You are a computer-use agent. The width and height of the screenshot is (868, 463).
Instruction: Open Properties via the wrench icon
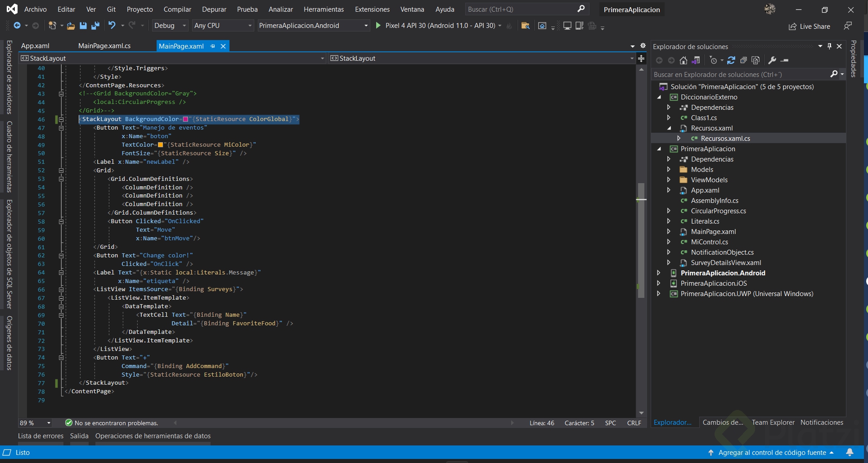tap(772, 60)
